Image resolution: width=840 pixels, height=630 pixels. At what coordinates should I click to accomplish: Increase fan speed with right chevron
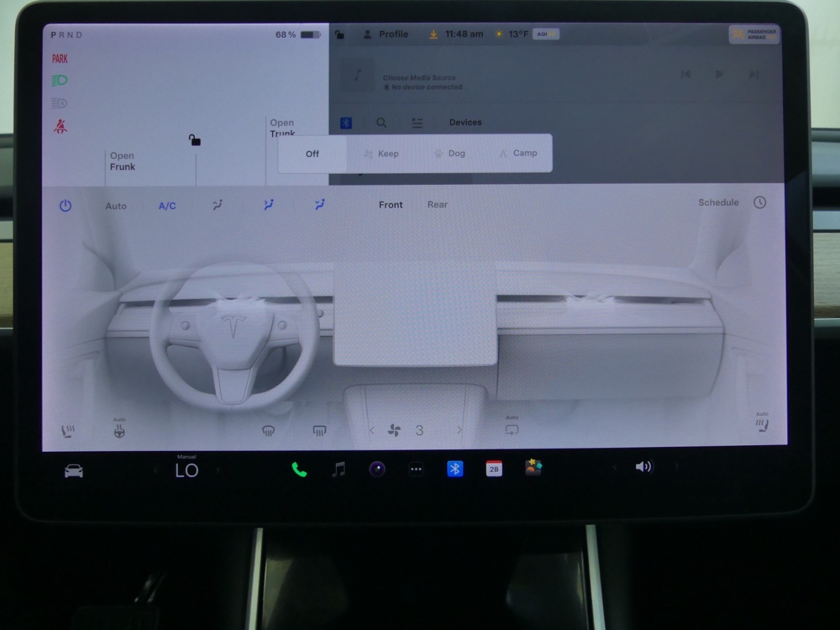(459, 430)
